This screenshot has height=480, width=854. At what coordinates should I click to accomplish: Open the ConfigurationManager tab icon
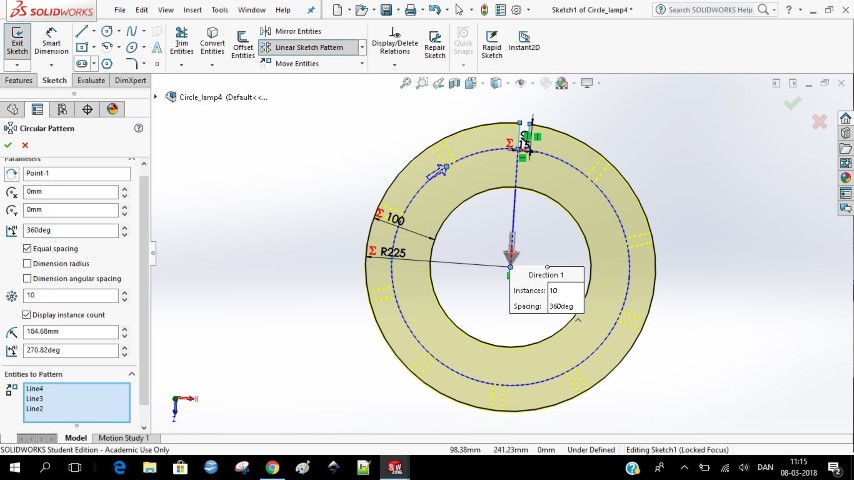(62, 110)
